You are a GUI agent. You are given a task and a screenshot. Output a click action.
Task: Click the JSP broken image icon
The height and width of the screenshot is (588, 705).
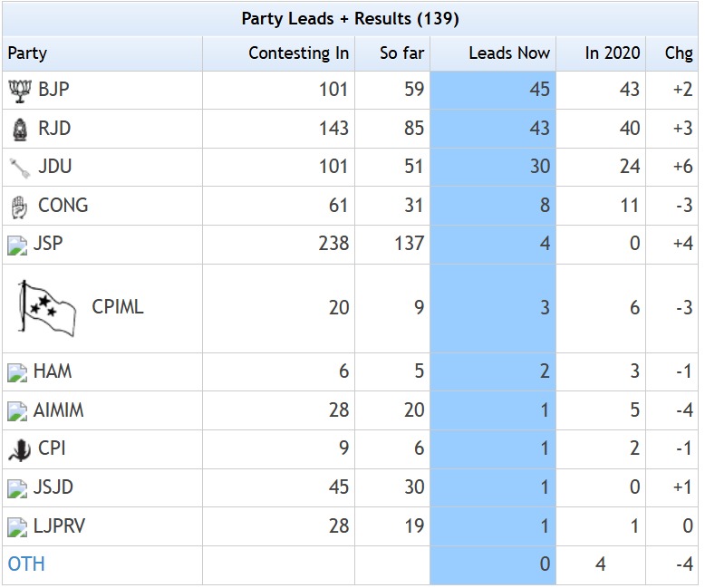[17, 245]
